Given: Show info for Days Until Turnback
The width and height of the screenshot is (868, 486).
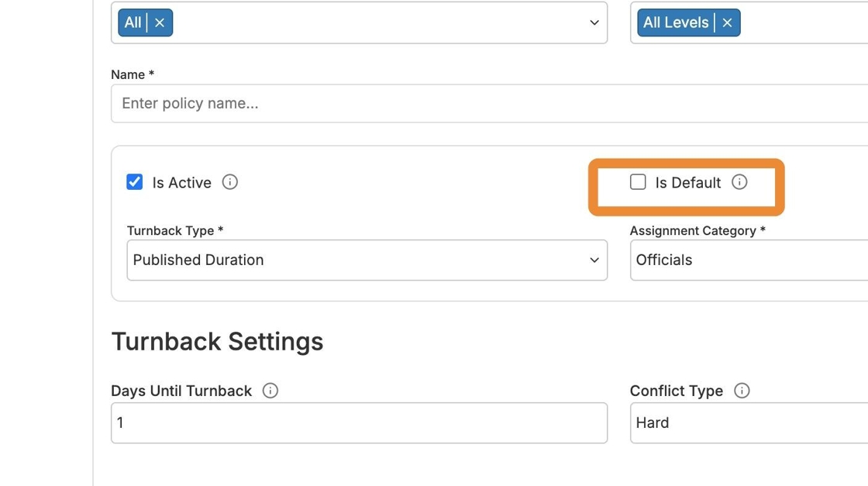Looking at the screenshot, I should [x=270, y=391].
